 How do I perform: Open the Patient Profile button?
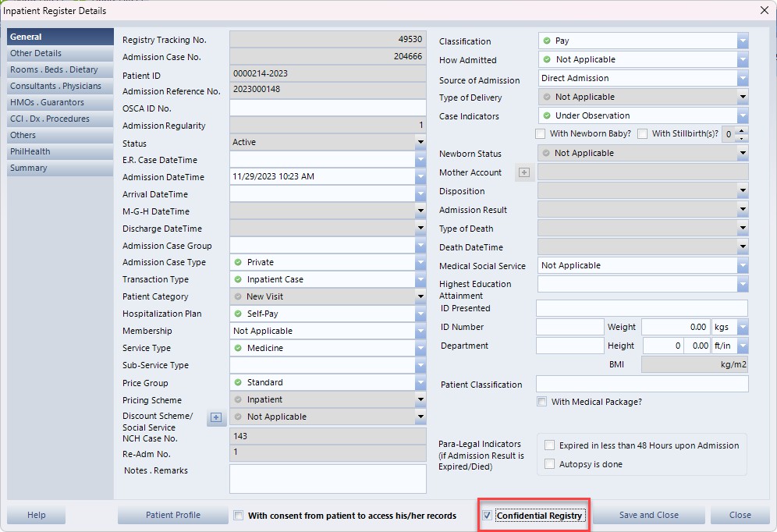(172, 515)
